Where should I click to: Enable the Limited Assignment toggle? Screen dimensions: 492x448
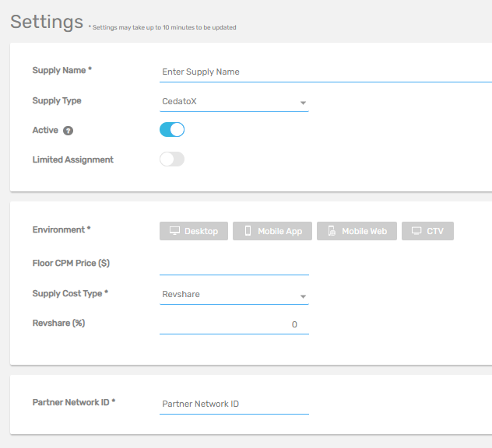[x=172, y=159]
